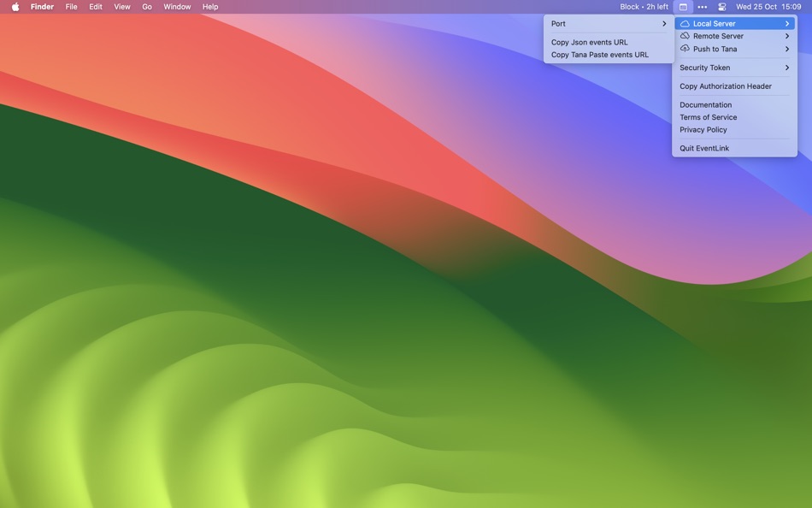Open the Edit menu
812x508 pixels.
pyautogui.click(x=96, y=7)
